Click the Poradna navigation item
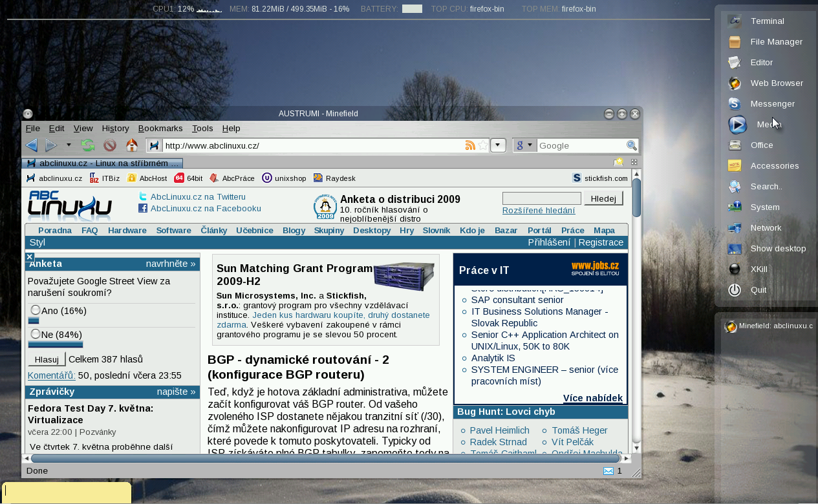818x504 pixels. tap(55, 230)
